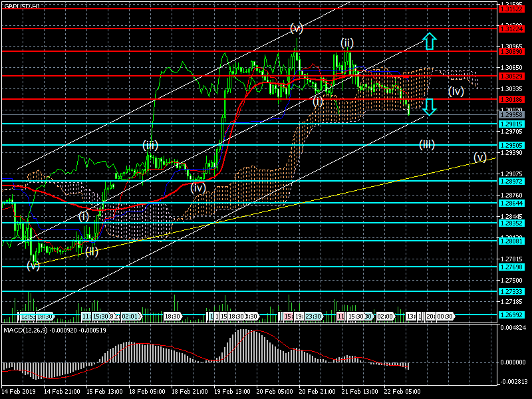Click the 0.000000 MACD zero level value
Screen dimensions: 532x399
(x=513, y=362)
